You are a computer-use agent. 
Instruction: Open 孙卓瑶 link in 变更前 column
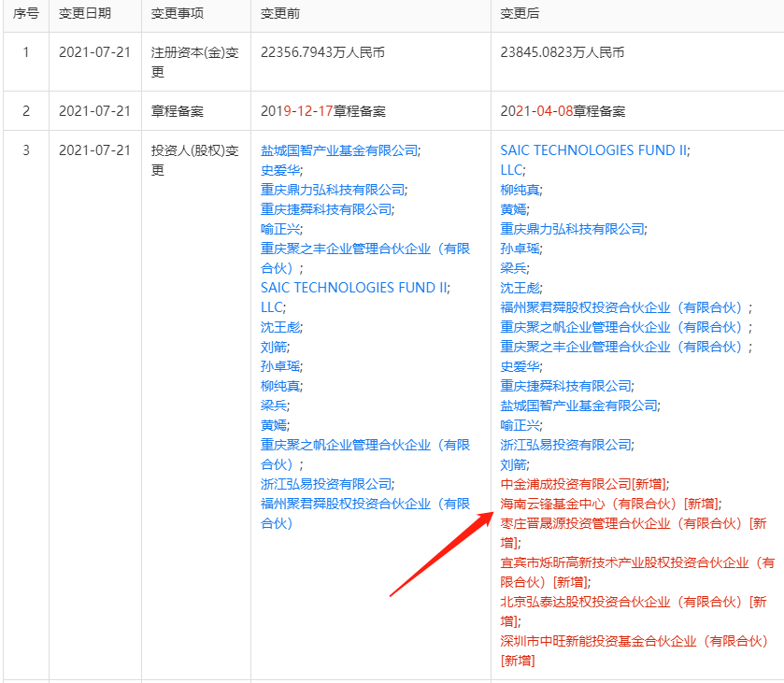280,366
